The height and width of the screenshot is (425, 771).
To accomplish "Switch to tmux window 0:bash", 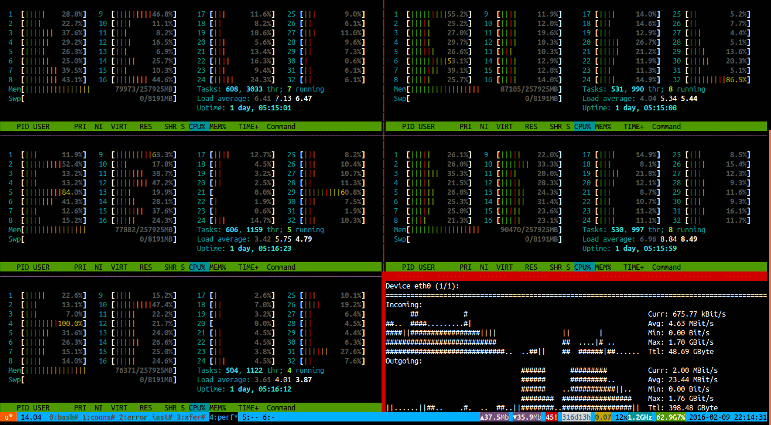I will [66, 416].
